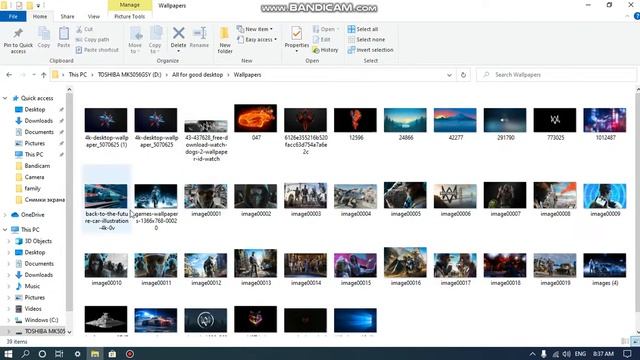Open taskbar Search magnifier
Screen dimensions: 640x360
tap(25, 354)
